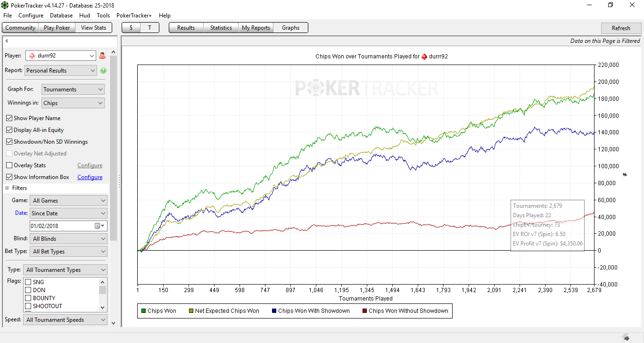Screen dimensions: 644x343
Task: Click the Refresh button
Action: coord(621,28)
